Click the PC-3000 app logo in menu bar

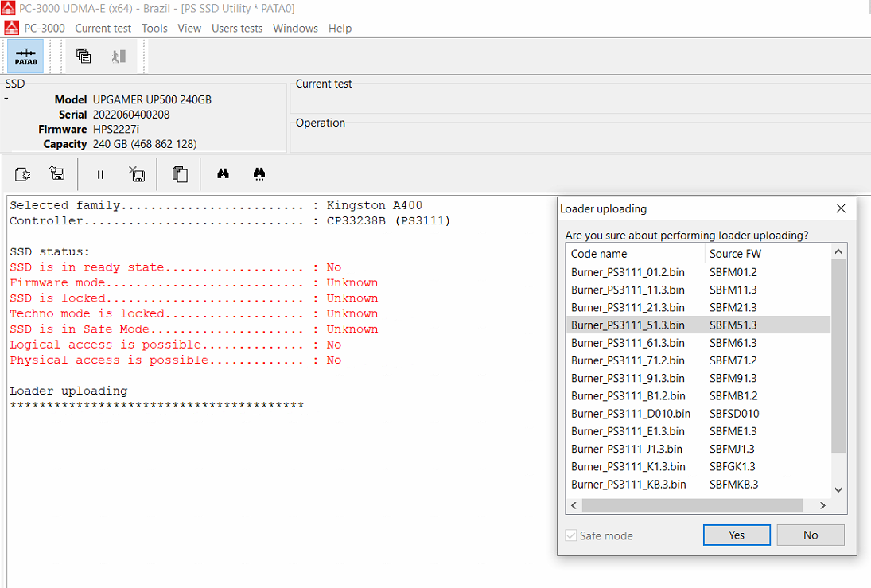tap(11, 28)
